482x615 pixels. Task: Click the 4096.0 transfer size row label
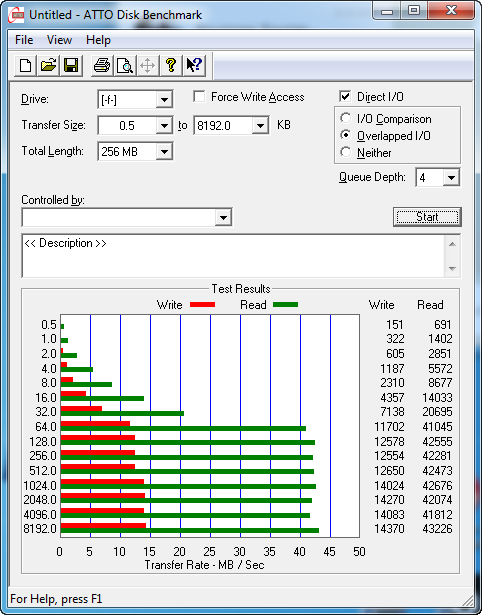pyautogui.click(x=40, y=514)
